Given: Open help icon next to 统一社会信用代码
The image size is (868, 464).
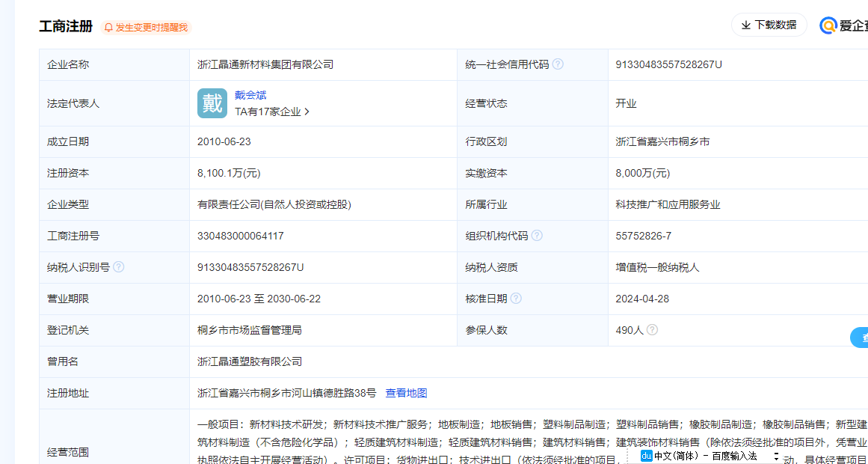Looking at the screenshot, I should coord(558,64).
